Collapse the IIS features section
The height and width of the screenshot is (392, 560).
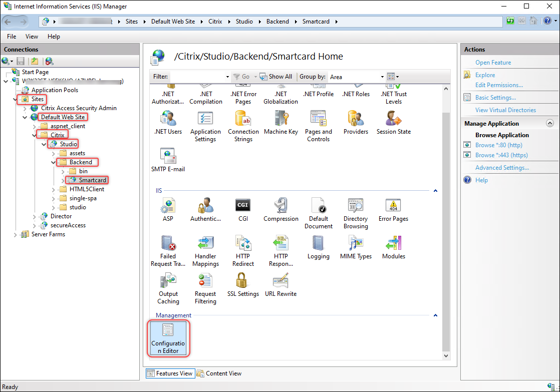coord(435,191)
